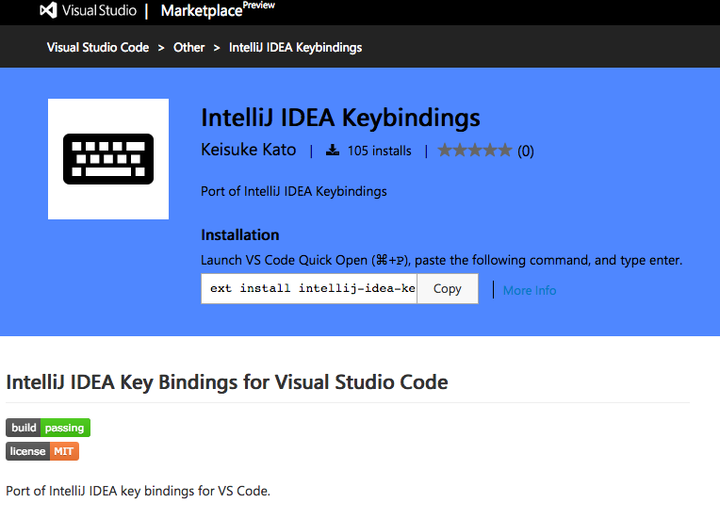Image resolution: width=720 pixels, height=516 pixels.
Task: Click the fourth rating star
Action: [490, 151]
